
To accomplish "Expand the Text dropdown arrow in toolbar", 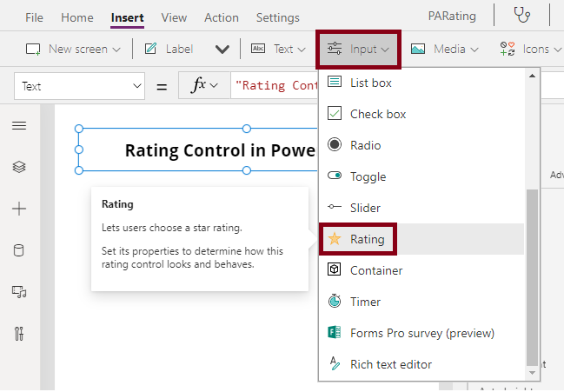I will pyautogui.click(x=302, y=50).
